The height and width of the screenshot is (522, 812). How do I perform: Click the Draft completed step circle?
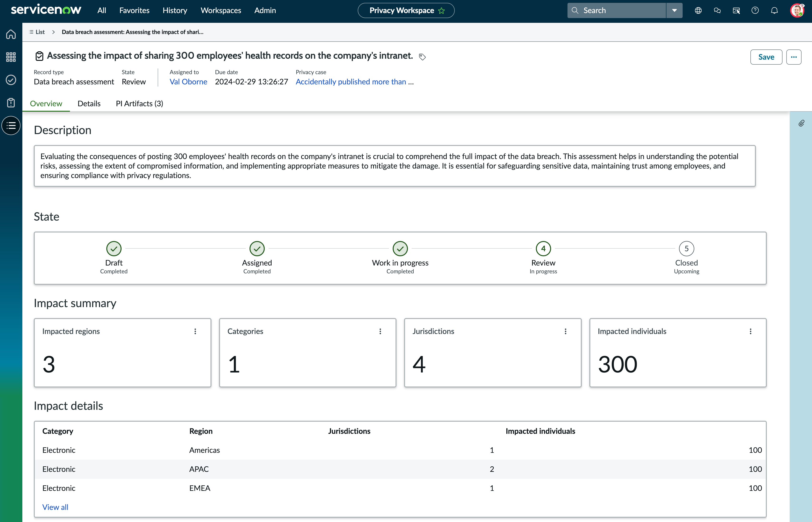tap(114, 248)
